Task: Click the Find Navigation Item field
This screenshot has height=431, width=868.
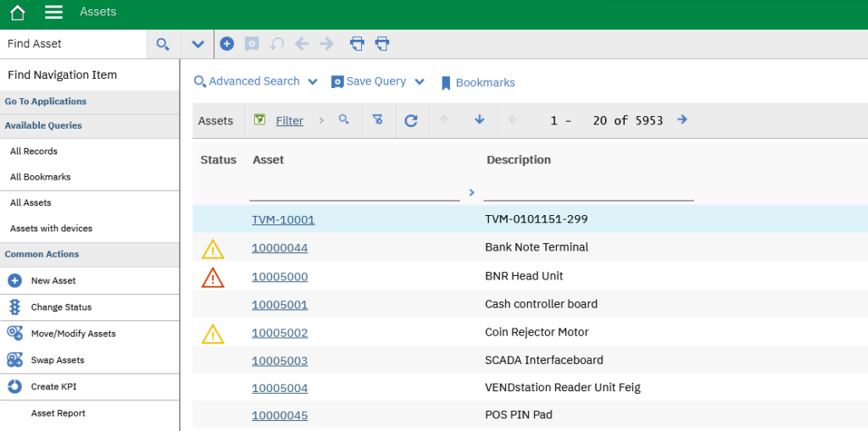Action: pos(90,75)
